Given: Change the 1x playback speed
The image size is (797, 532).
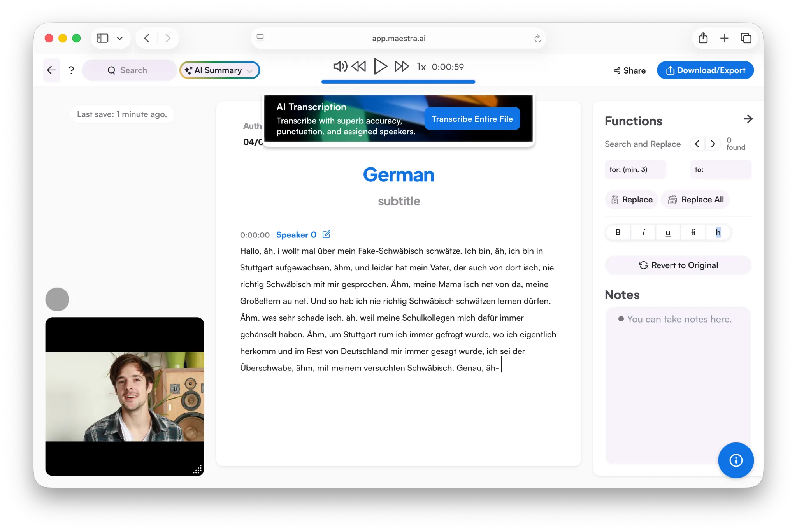Looking at the screenshot, I should 421,67.
